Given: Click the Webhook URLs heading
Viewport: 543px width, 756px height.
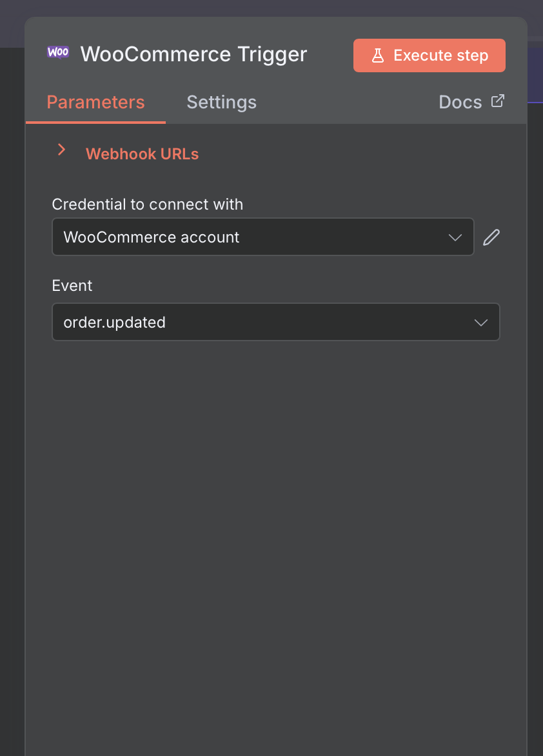Looking at the screenshot, I should (142, 154).
